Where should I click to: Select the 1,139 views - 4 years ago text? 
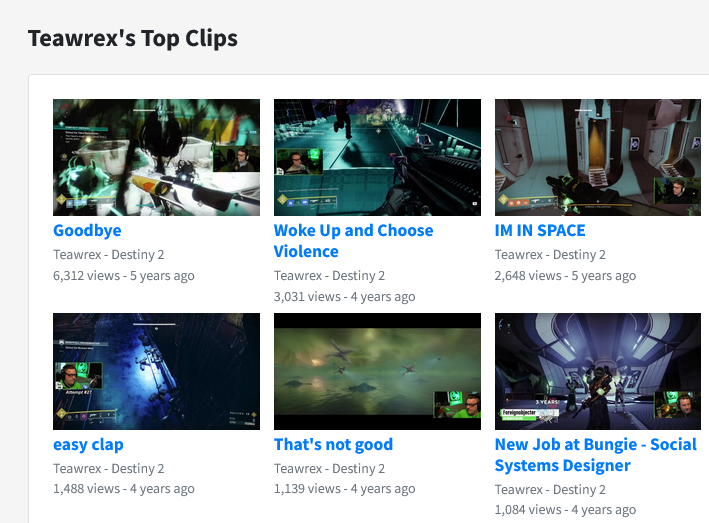[345, 489]
